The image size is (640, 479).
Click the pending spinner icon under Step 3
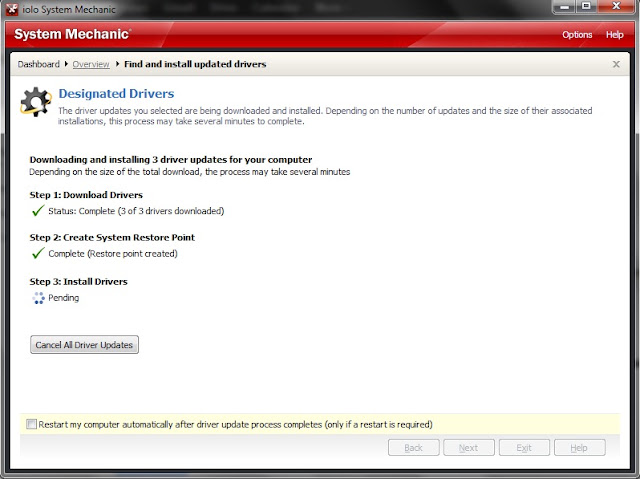(x=38, y=298)
